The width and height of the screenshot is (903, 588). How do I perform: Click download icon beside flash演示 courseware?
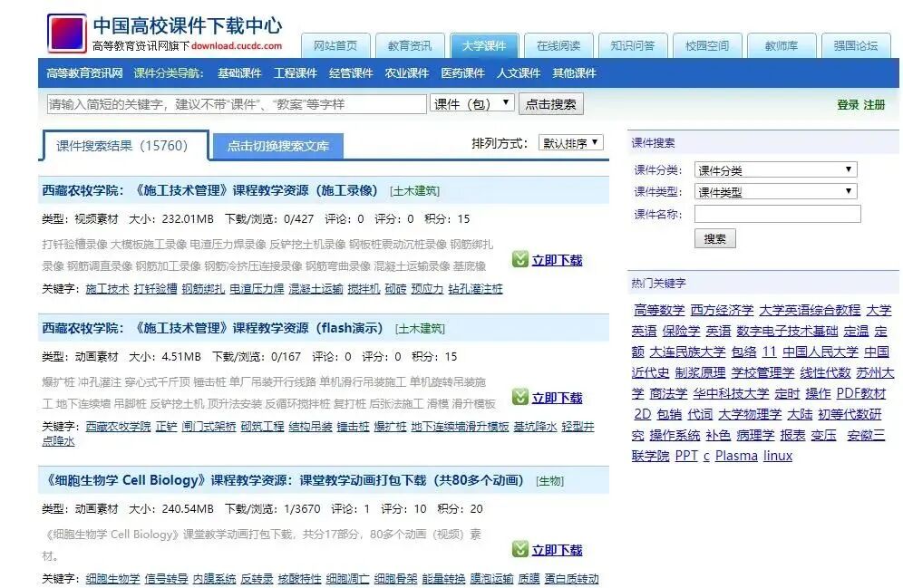(521, 397)
